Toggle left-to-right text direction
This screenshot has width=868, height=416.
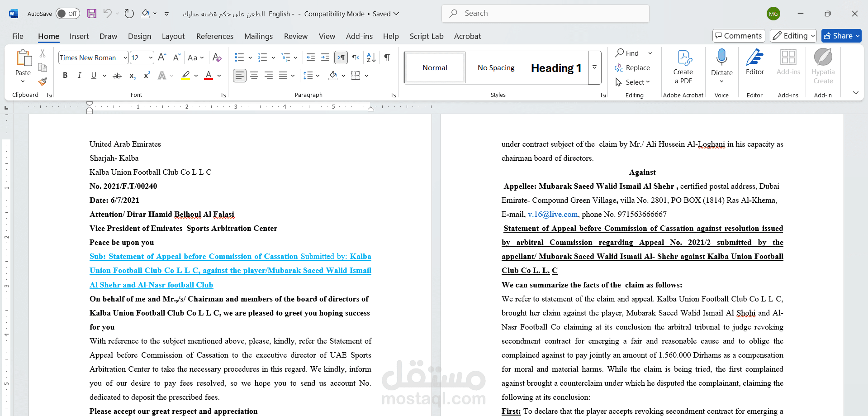coord(341,57)
